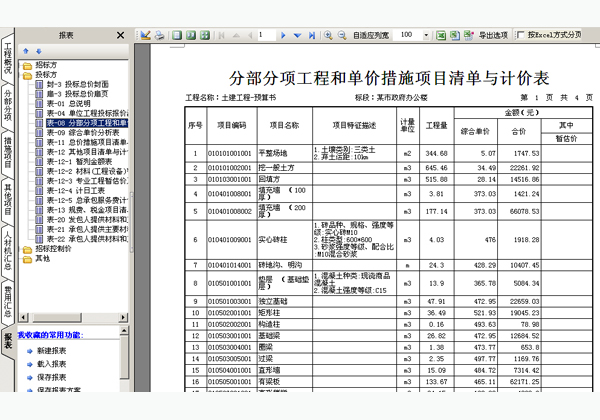Click the report design pencil icon
The image size is (600, 420).
pyautogui.click(x=145, y=35)
